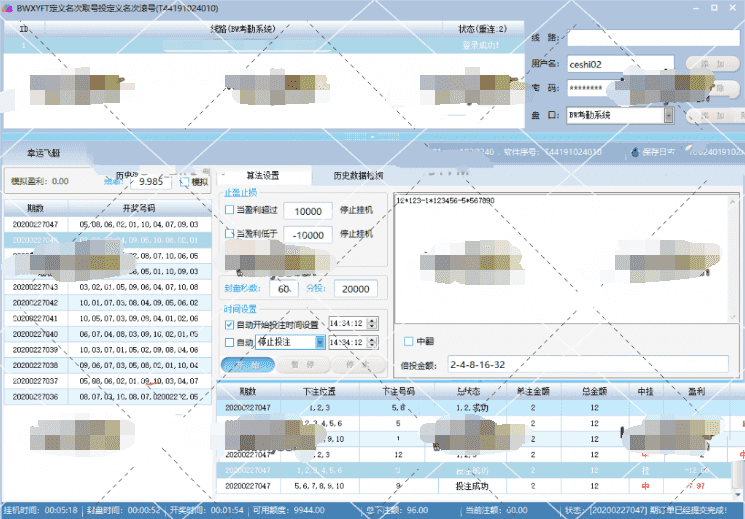Click the 盈利 column header

pyautogui.click(x=697, y=392)
